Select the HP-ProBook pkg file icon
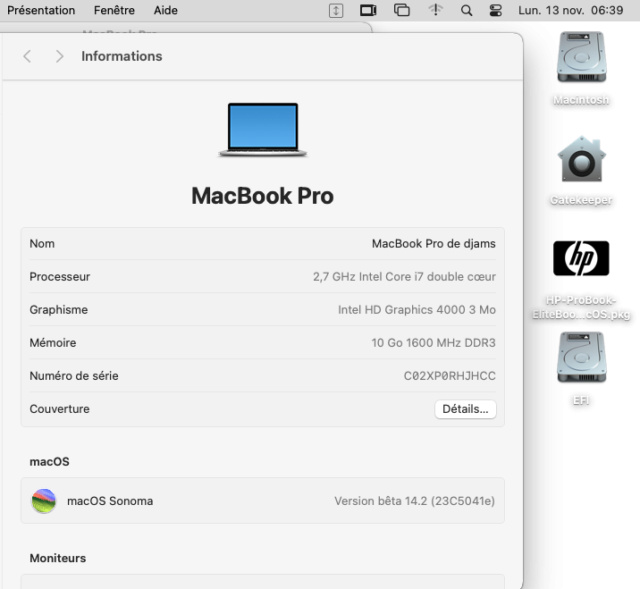This screenshot has height=589, width=640. point(581,259)
